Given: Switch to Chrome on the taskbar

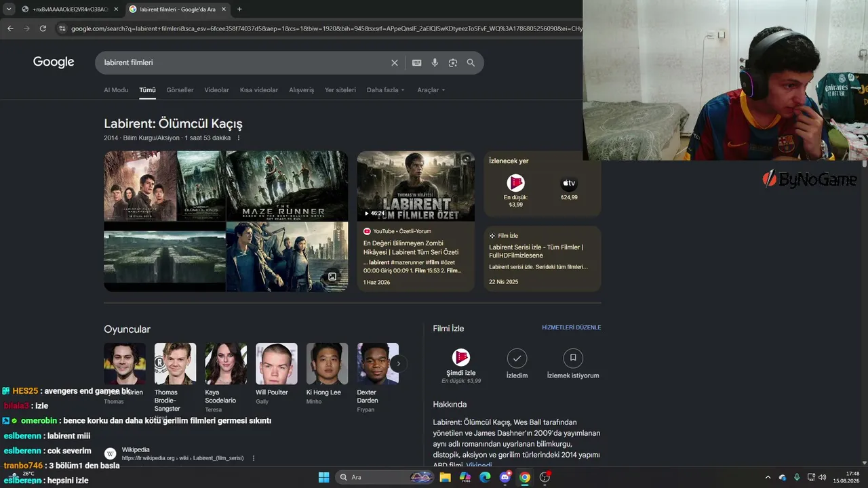Looking at the screenshot, I should [x=524, y=477].
